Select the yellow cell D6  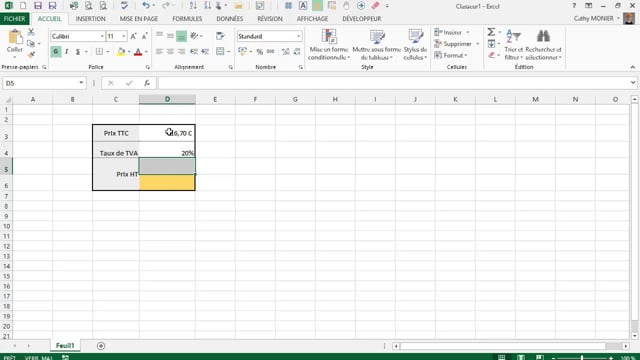point(167,182)
